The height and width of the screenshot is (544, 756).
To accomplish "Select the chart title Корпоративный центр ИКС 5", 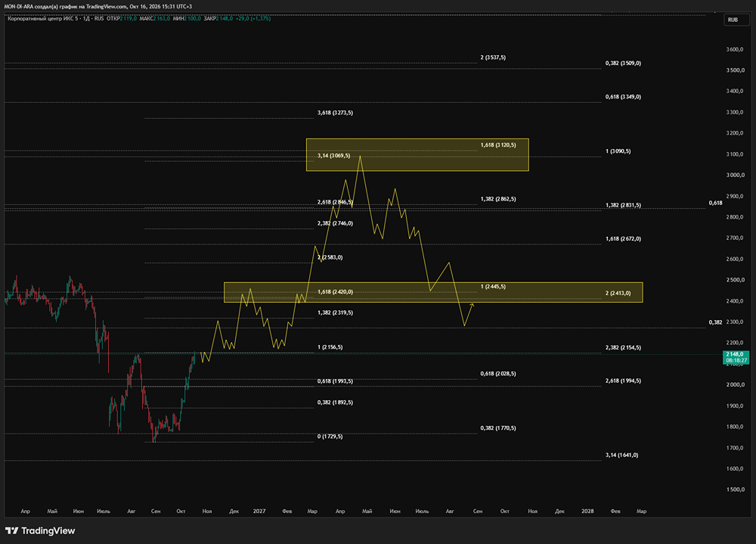I will pyautogui.click(x=43, y=18).
